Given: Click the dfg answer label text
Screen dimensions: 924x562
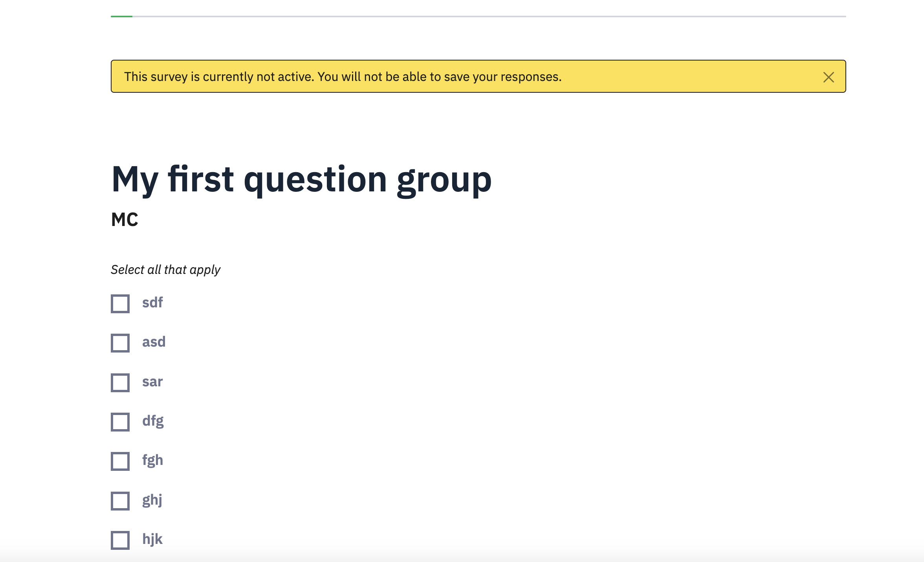Looking at the screenshot, I should 153,421.
